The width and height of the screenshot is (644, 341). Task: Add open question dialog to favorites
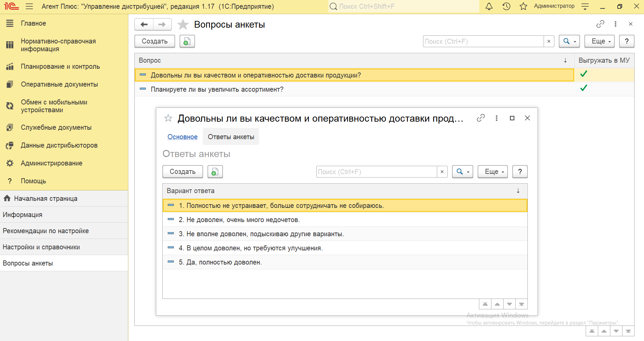click(168, 118)
